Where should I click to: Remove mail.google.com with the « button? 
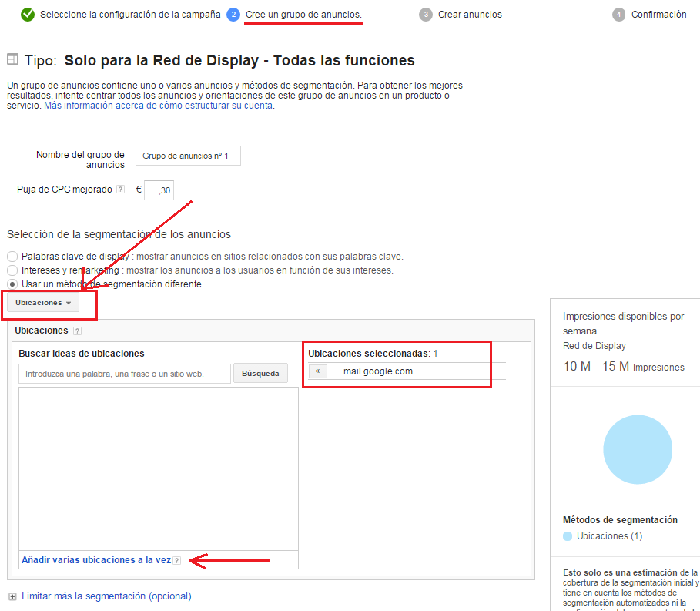[x=317, y=371]
